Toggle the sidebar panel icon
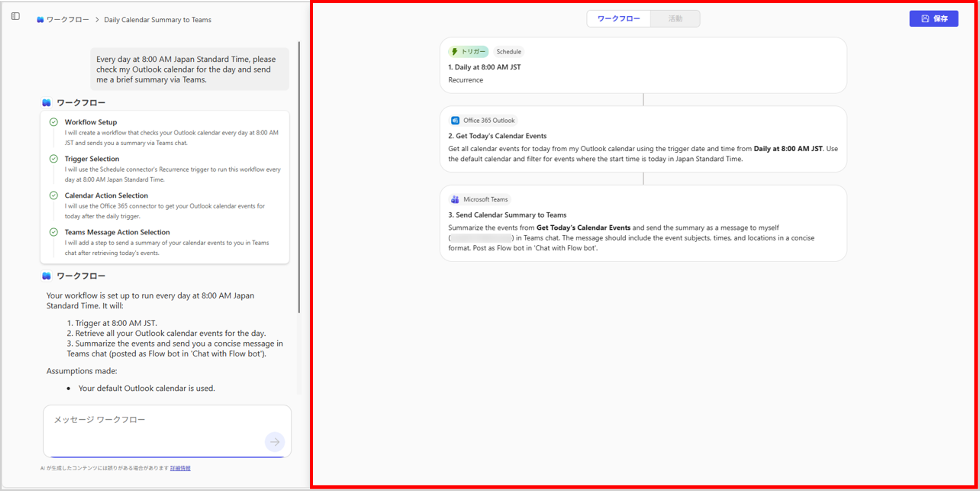The height and width of the screenshot is (491, 980). 15,16
